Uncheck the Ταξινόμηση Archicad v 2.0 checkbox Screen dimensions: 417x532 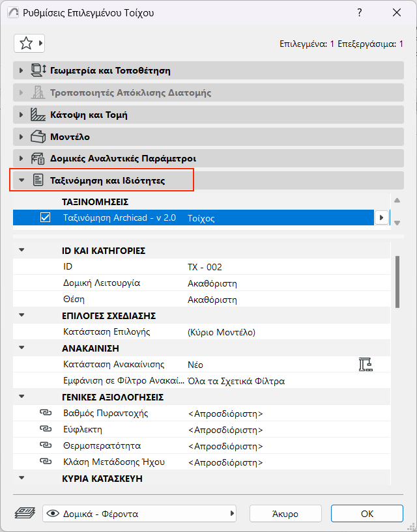(46, 218)
